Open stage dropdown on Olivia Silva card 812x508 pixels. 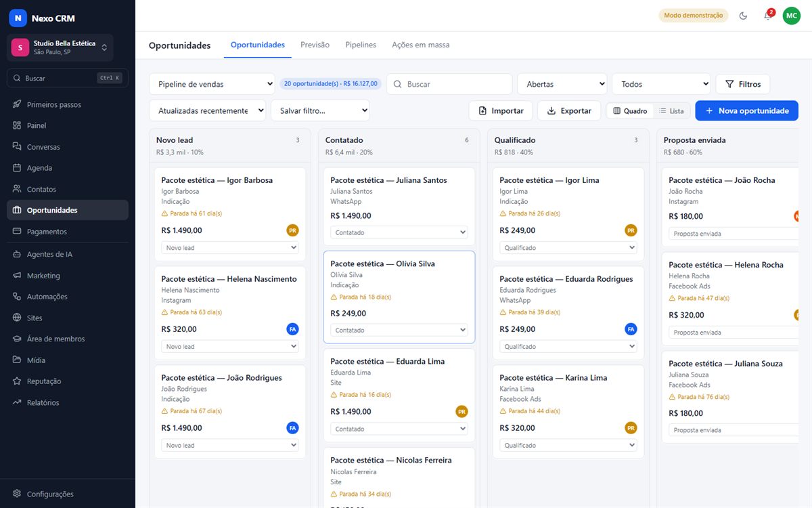click(x=399, y=331)
